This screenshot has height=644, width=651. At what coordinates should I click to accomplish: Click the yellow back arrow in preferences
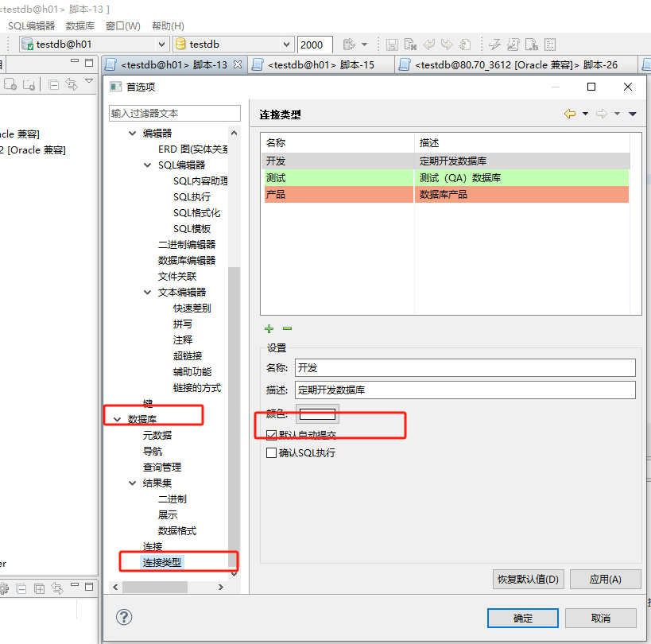click(x=570, y=114)
